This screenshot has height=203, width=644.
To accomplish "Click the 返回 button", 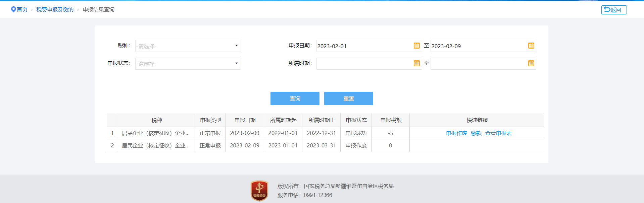I will 614,10.
